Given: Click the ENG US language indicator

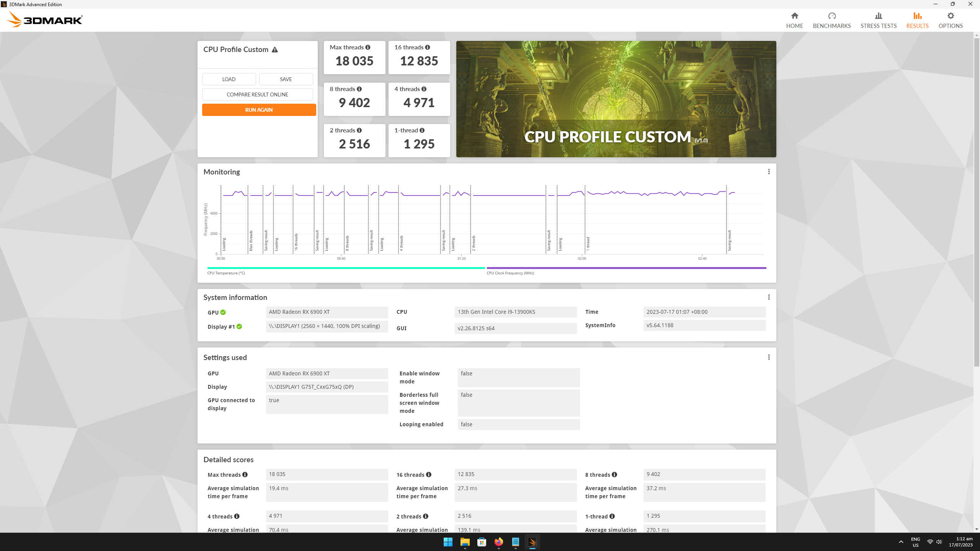Looking at the screenshot, I should 915,542.
